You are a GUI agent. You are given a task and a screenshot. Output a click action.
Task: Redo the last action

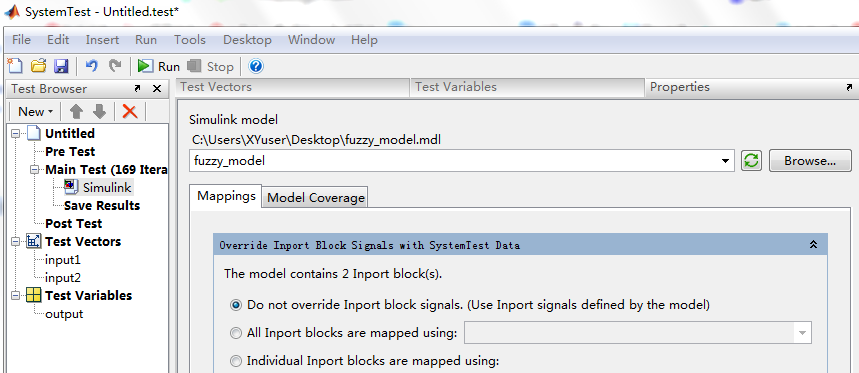tap(114, 66)
